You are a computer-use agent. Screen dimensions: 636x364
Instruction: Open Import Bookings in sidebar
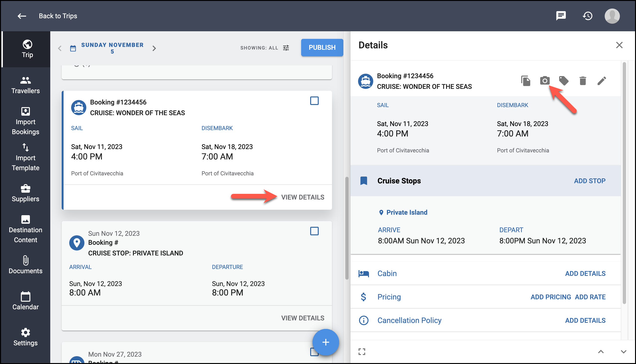[x=26, y=121]
